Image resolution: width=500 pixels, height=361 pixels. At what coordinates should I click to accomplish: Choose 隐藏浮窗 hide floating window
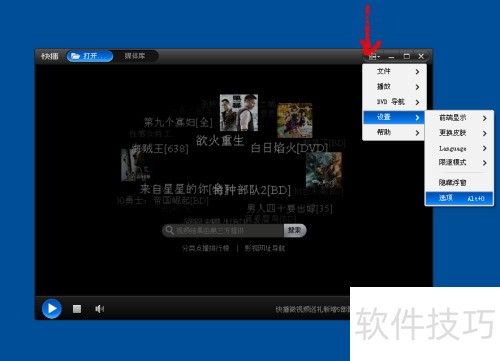click(459, 183)
